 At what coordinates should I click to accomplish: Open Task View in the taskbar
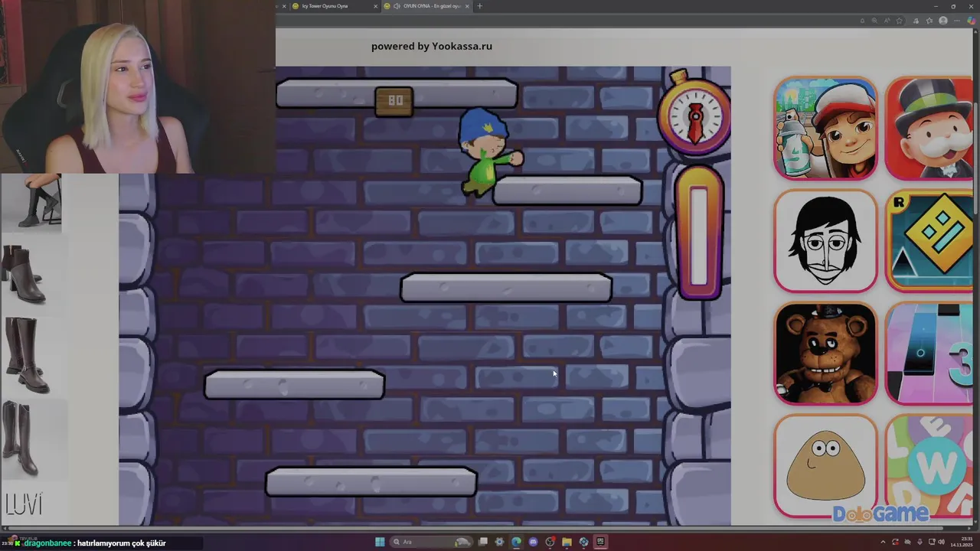(483, 542)
